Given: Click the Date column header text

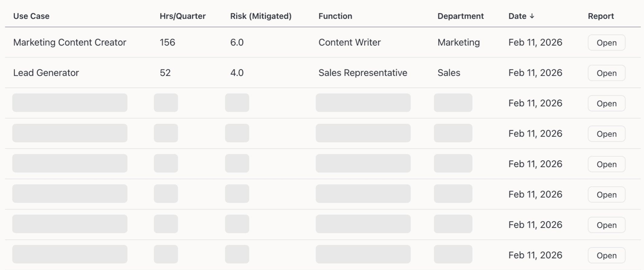Looking at the screenshot, I should pos(517,16).
